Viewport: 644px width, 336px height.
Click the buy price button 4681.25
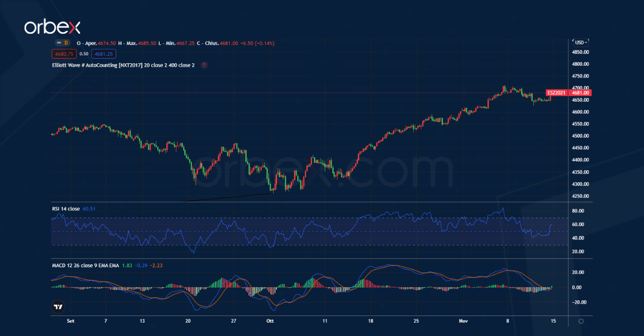point(103,54)
